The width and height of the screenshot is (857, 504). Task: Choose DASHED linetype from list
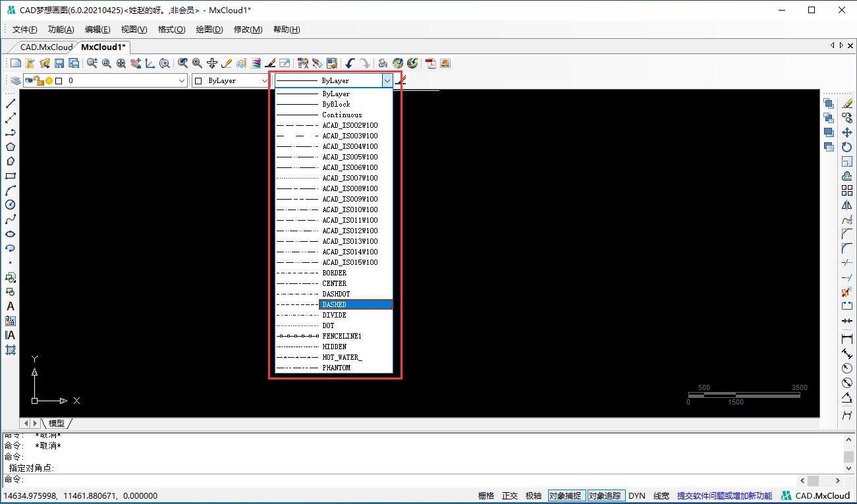(x=334, y=304)
